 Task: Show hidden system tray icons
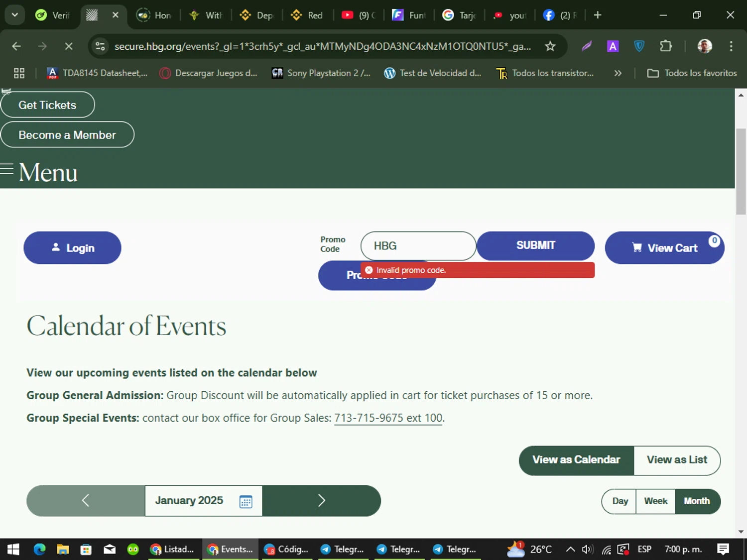571,549
